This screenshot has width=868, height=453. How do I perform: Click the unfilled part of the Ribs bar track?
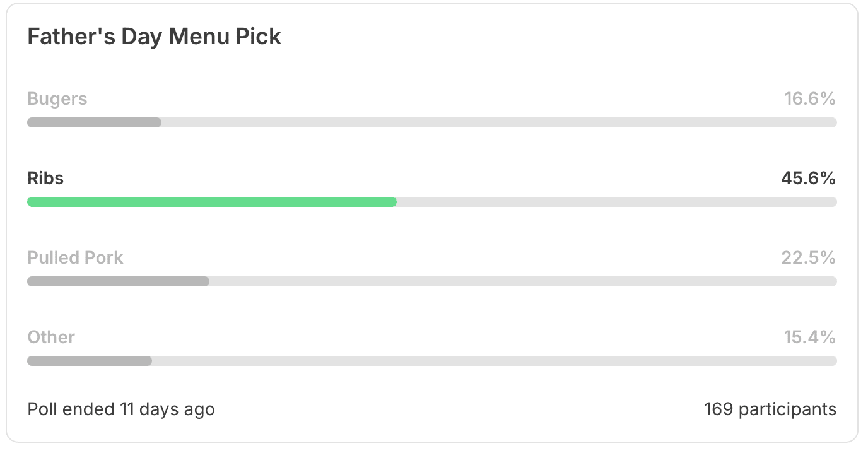tap(617, 202)
